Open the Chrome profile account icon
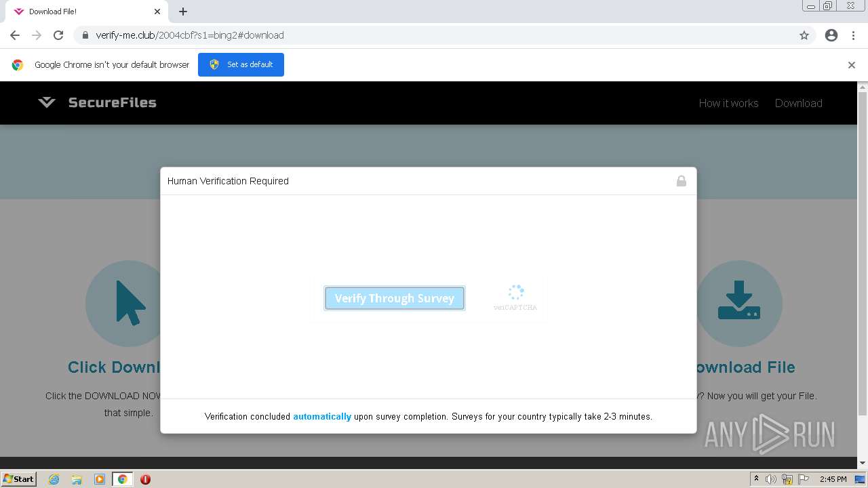868x488 pixels. tap(831, 35)
